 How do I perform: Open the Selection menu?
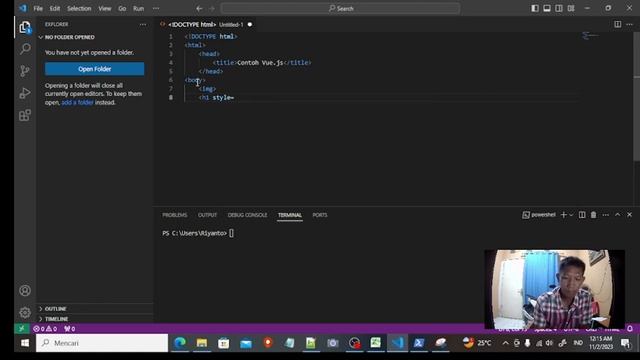point(79,8)
